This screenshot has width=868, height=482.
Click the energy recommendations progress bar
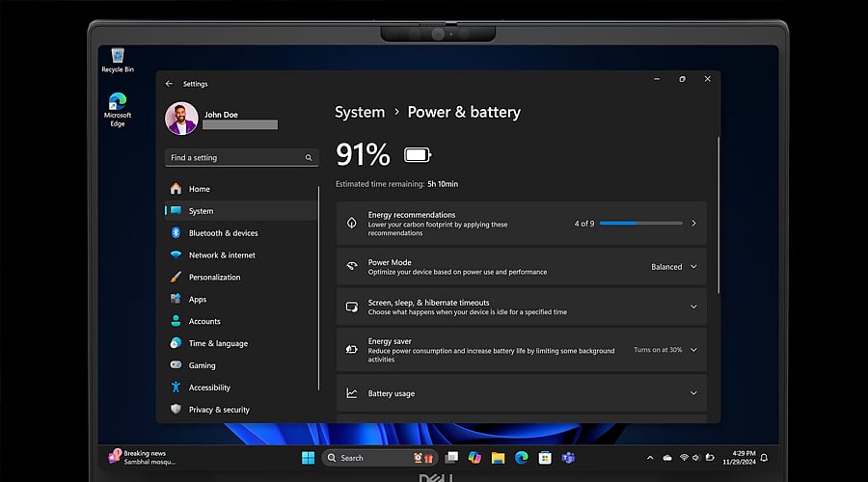pyautogui.click(x=640, y=223)
